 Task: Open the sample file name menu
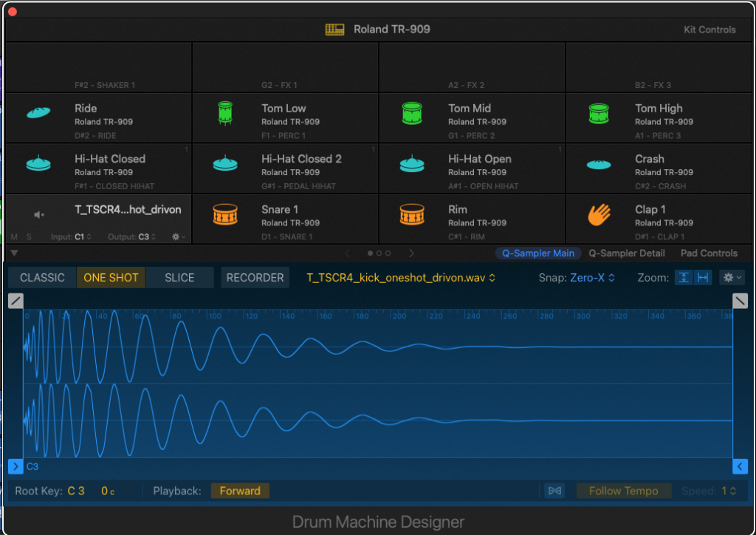point(401,277)
